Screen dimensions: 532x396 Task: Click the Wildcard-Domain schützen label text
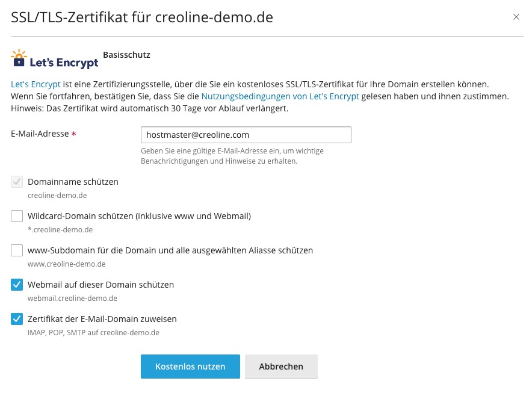(x=139, y=216)
